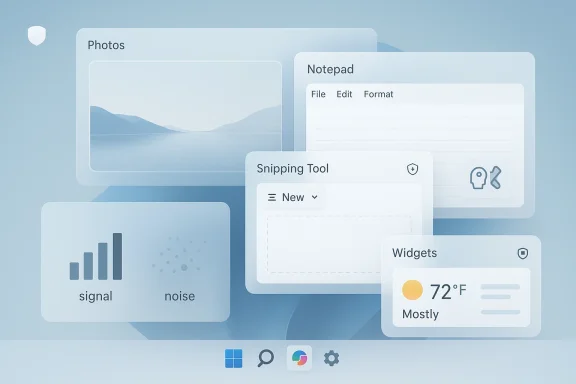Click the dashed snip capture area
The height and width of the screenshot is (384, 576).
click(339, 244)
